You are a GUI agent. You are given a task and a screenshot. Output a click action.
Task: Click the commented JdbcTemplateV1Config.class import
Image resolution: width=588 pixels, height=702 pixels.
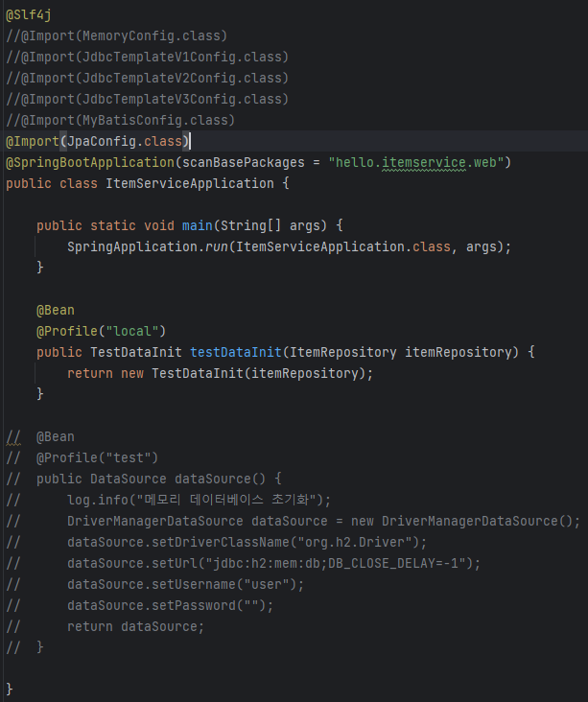[x=147, y=57]
